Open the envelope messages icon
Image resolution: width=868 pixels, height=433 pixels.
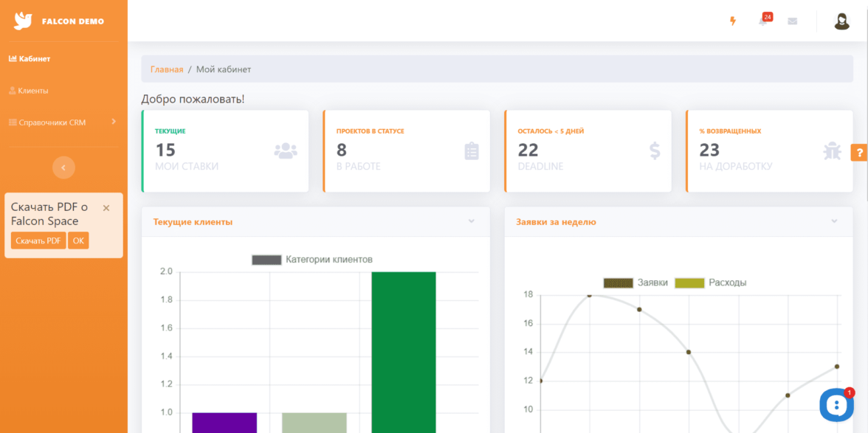tap(792, 21)
